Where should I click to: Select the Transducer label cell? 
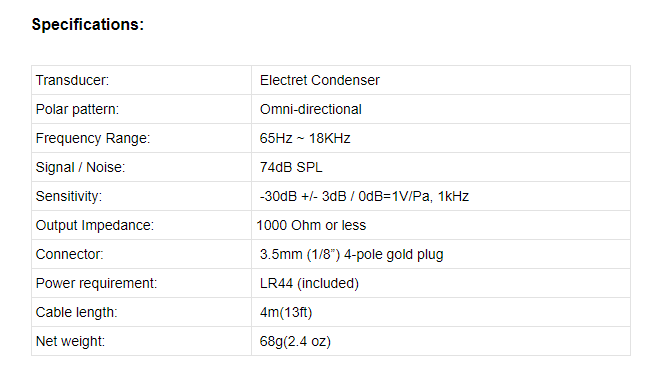click(x=141, y=80)
